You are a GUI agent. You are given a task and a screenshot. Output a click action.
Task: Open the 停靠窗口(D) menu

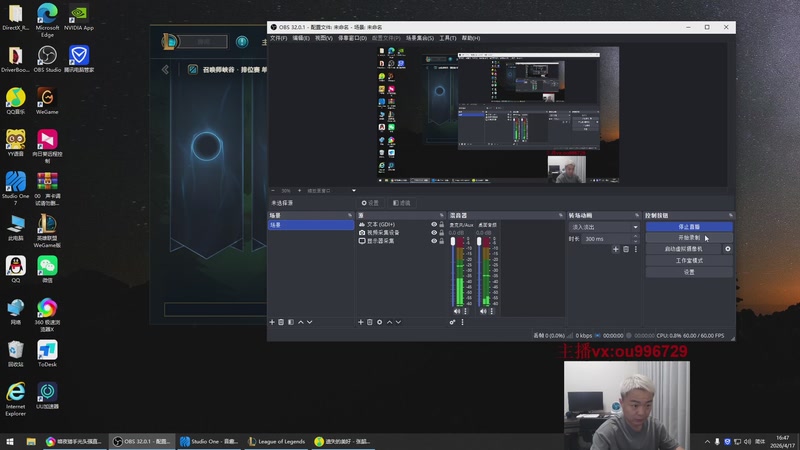352,38
